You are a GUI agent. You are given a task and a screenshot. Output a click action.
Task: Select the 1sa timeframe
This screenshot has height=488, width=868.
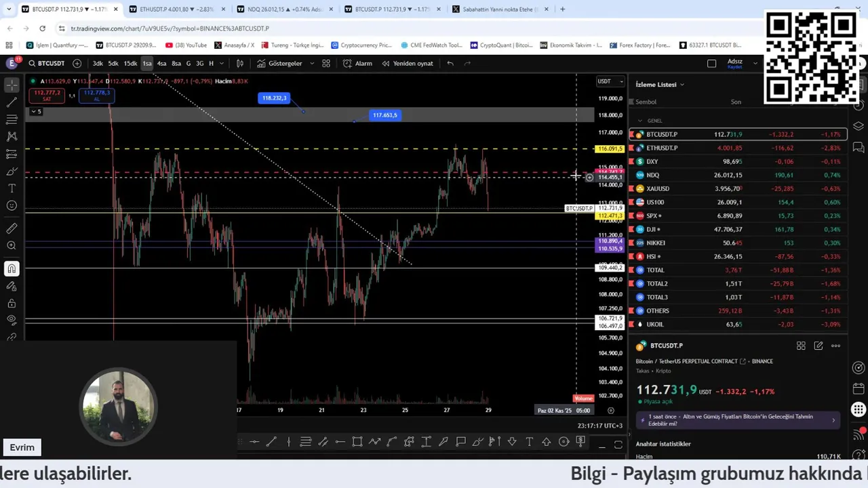[147, 63]
